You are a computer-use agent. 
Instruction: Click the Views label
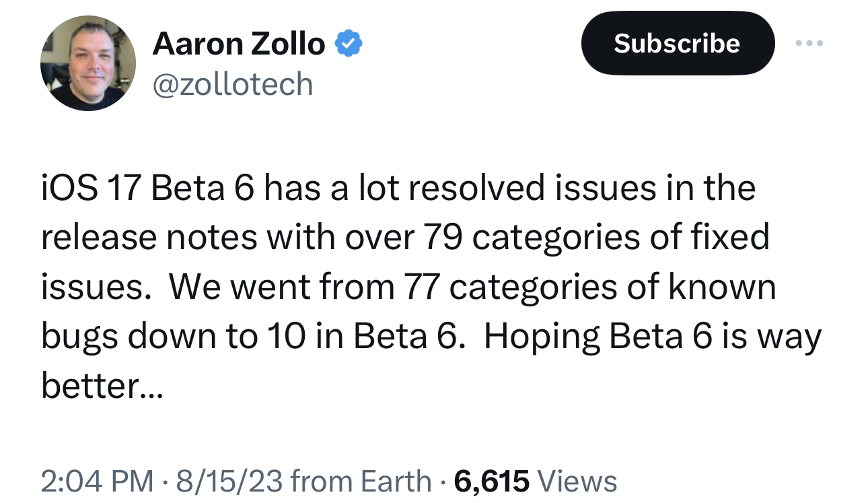[578, 481]
